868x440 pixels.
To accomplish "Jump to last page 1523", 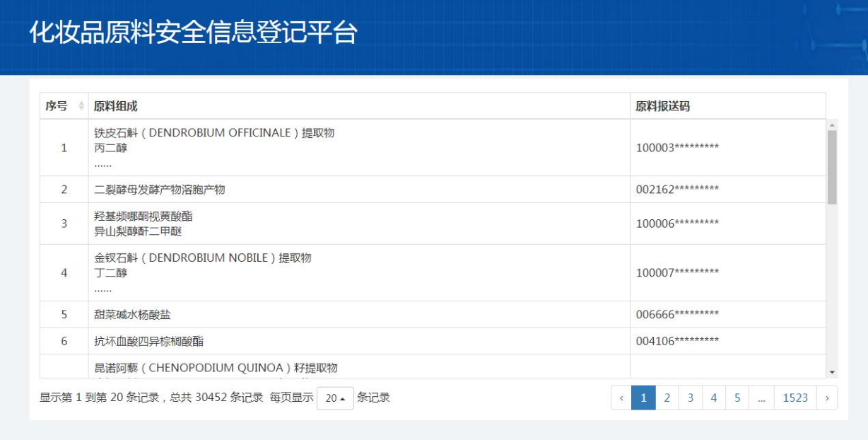I will tap(795, 398).
